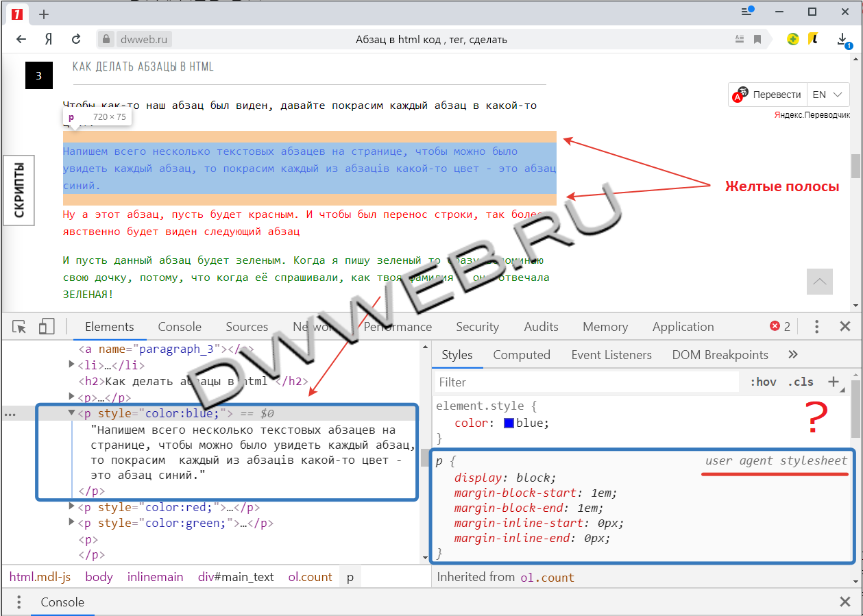Screen dimensions: 863x616
Task: Open a new browser tab with plus
Action: point(44,14)
